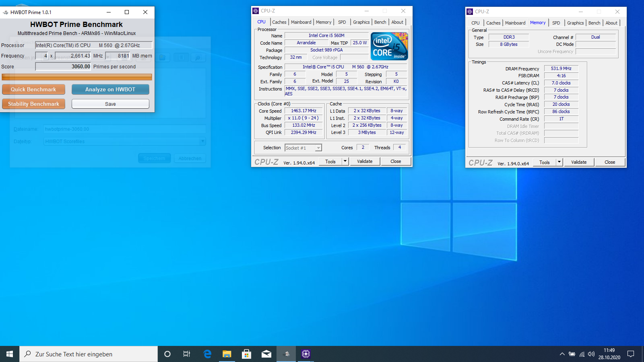Expand Tools dropdown arrow in left CPU-Z
Viewport: 644px width, 362px height.
coord(345,161)
